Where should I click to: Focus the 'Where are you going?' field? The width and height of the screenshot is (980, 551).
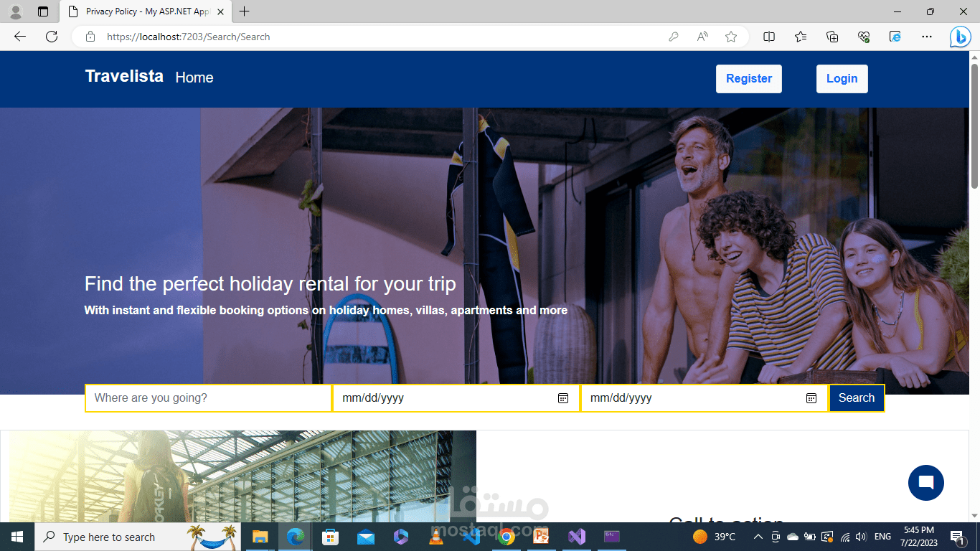coord(208,398)
